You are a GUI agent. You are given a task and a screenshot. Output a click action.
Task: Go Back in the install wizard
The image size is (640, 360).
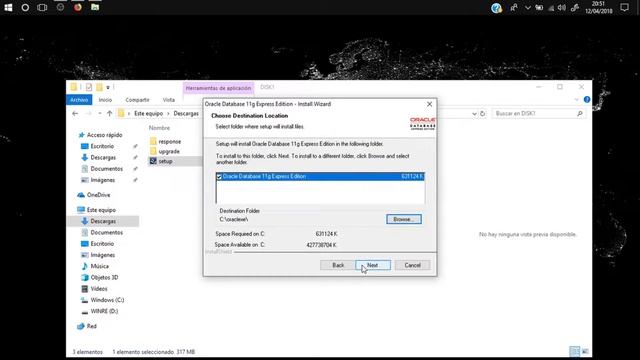(x=338, y=265)
